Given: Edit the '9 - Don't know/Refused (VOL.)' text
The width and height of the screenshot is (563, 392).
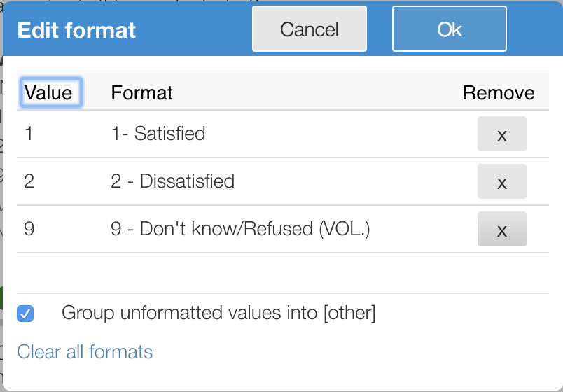Looking at the screenshot, I should [x=240, y=229].
